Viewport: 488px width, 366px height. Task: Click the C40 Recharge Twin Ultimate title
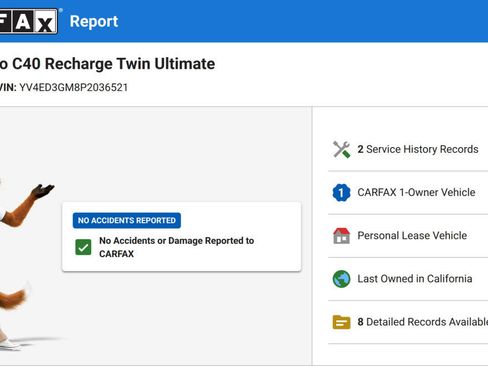107,64
